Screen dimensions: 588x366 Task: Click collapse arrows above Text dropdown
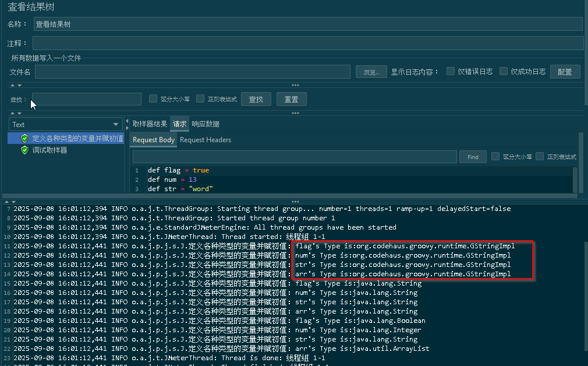point(16,114)
